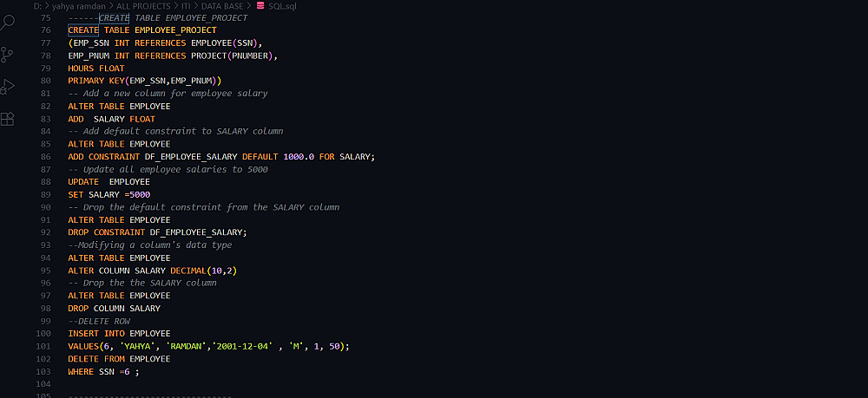Click 'DROP COLUMN SALARY' line

pyautogui.click(x=114, y=309)
